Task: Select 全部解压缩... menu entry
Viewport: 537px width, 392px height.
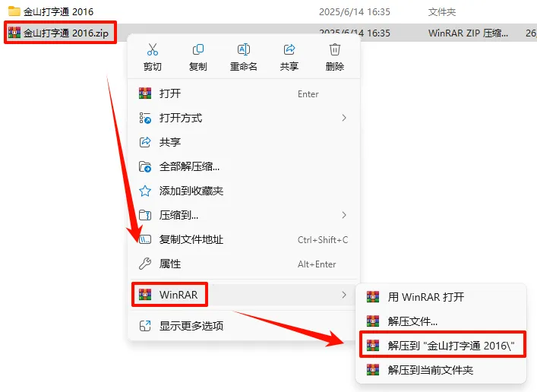Action: [244, 166]
